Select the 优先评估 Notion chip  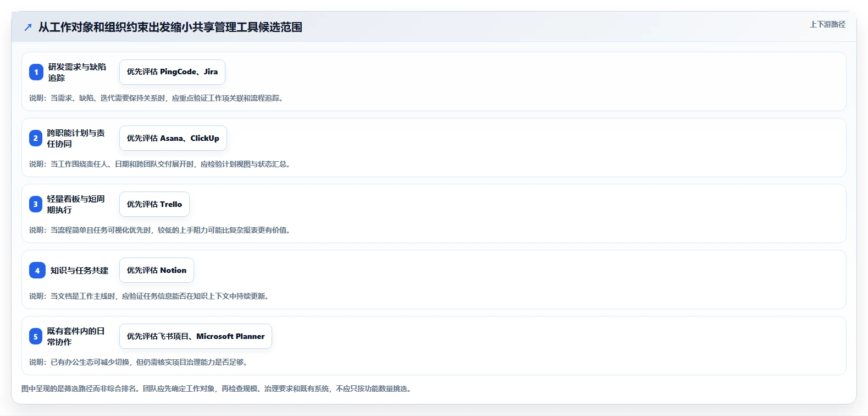pos(157,270)
